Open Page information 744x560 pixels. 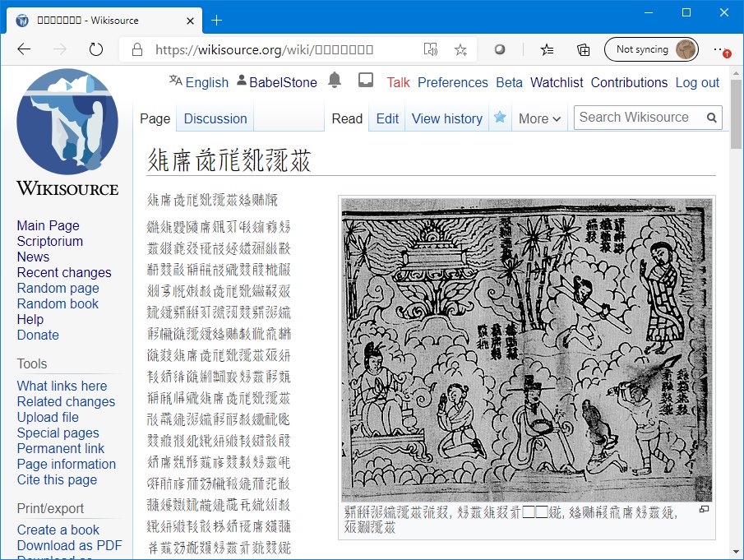tap(67, 464)
